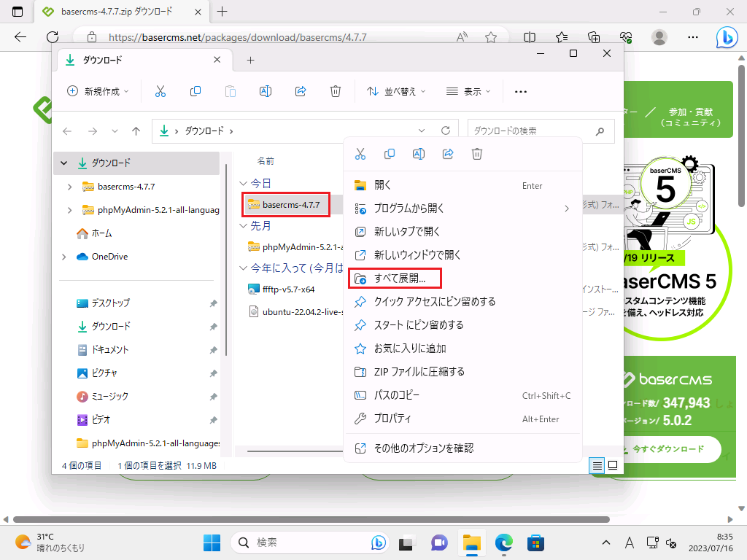This screenshot has height=560, width=747.
Task: Open Microsoft Edge from the taskbar
Action: pos(504,542)
